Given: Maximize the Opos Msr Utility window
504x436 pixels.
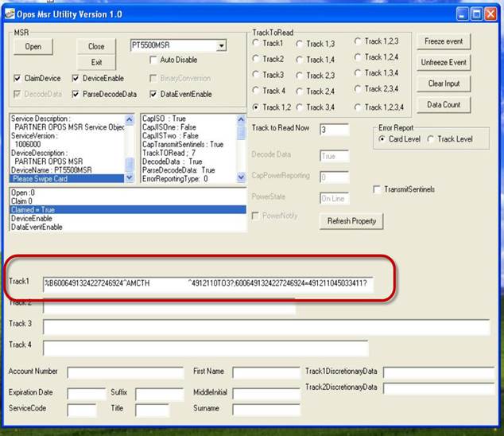Looking at the screenshot, I should 476,14.
